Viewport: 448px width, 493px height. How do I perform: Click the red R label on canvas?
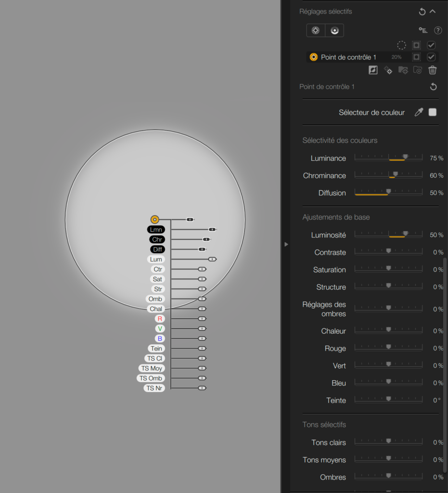click(x=160, y=319)
